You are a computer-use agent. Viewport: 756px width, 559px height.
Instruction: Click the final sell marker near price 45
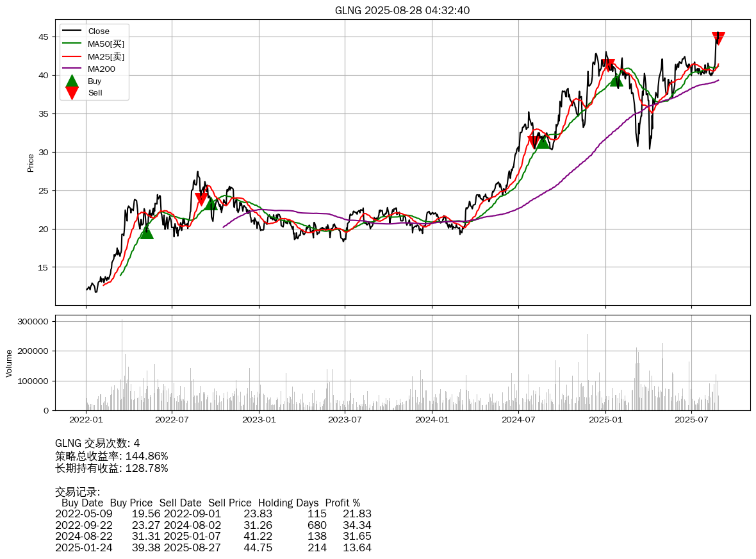(718, 38)
